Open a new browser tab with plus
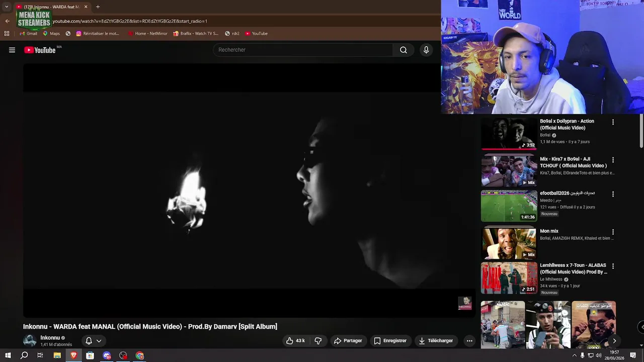 (98, 7)
